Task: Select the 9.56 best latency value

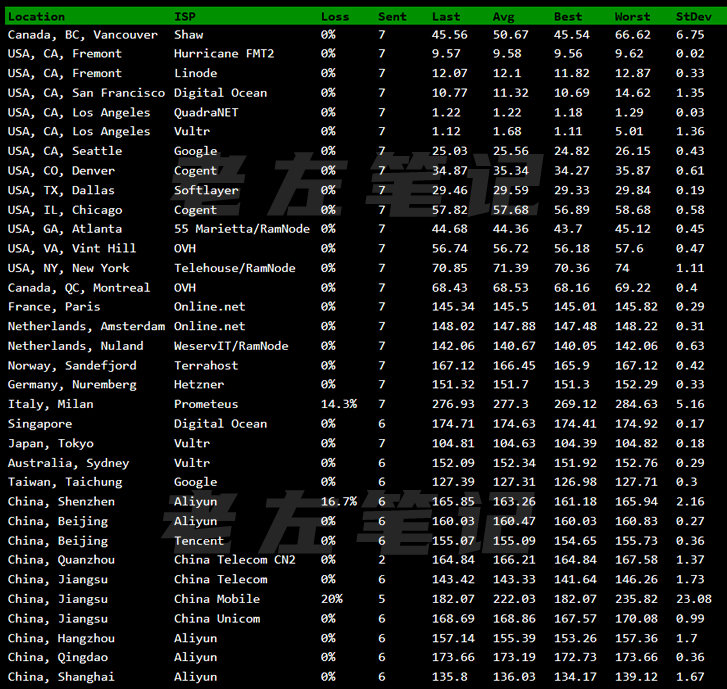Action: pyautogui.click(x=568, y=54)
